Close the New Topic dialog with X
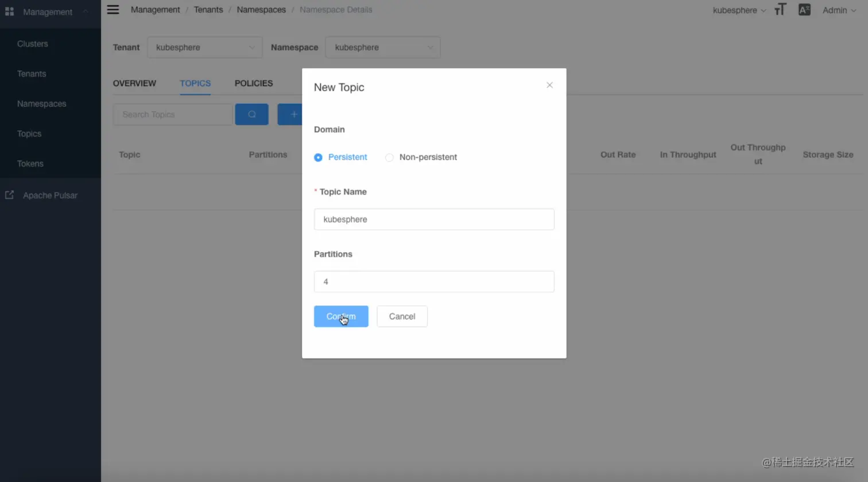868x482 pixels. (549, 85)
